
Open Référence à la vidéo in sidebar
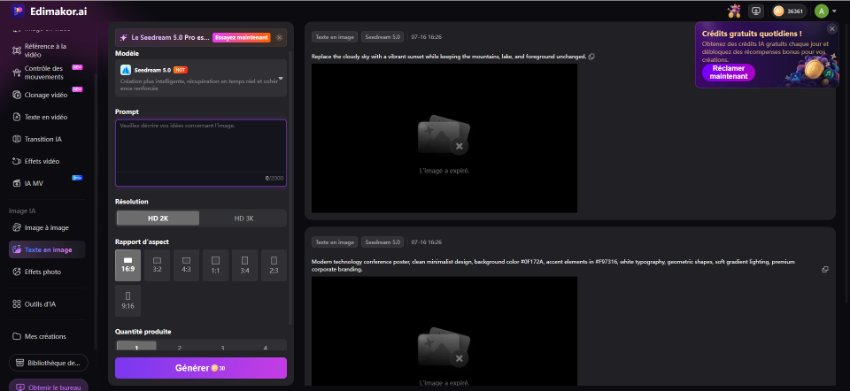(46, 50)
